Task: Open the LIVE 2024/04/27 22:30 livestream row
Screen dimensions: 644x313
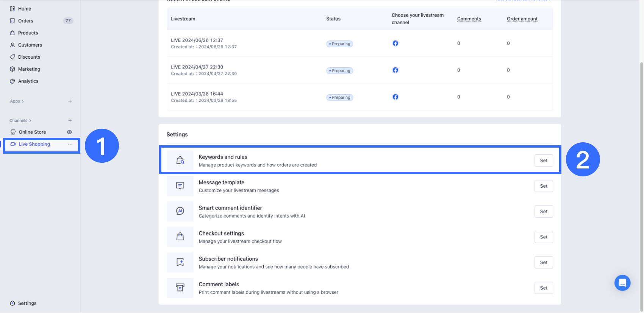Action: pos(197,67)
